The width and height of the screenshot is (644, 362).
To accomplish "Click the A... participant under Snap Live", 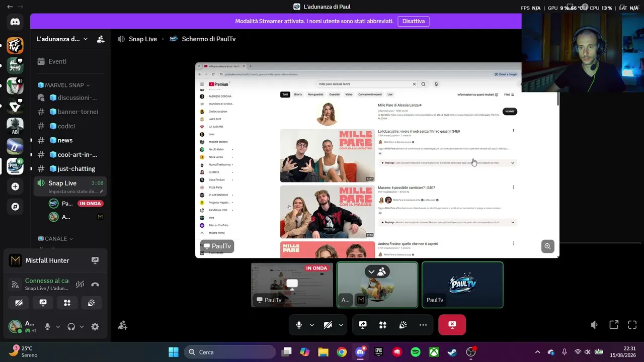I will (76, 217).
